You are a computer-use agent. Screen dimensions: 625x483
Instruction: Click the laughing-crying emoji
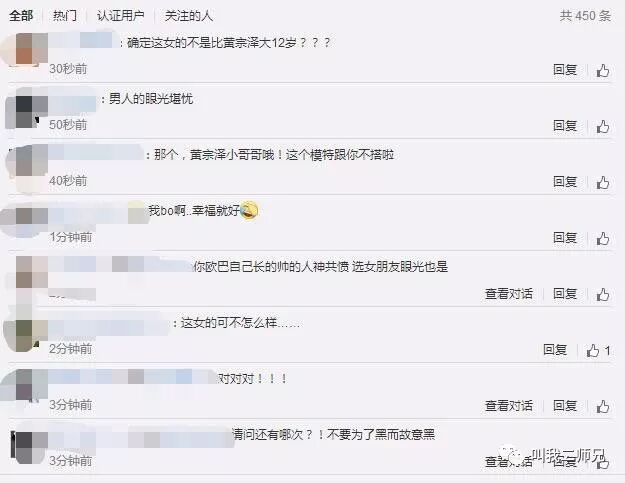tap(249, 210)
